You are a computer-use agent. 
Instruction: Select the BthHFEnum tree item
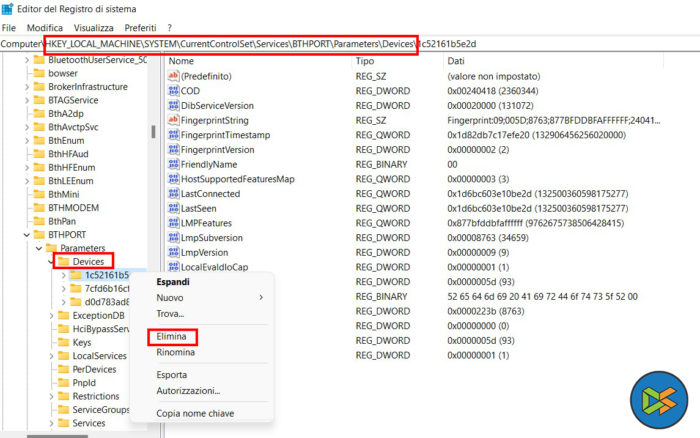(x=71, y=167)
